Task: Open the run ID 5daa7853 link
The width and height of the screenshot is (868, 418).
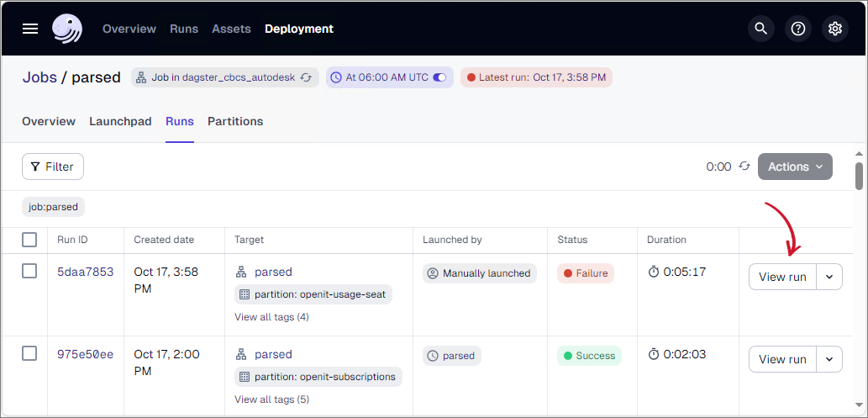Action: (85, 272)
